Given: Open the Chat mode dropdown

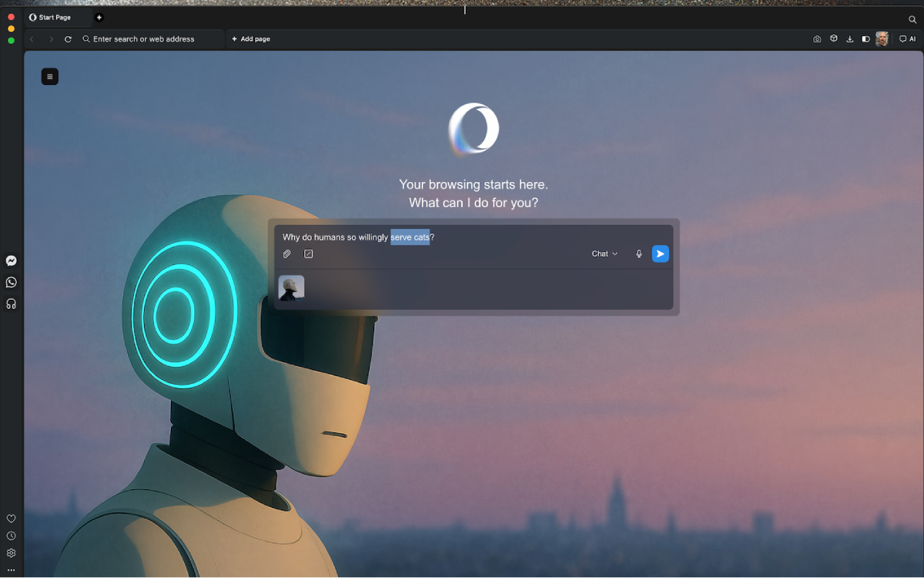Looking at the screenshot, I should pos(604,254).
